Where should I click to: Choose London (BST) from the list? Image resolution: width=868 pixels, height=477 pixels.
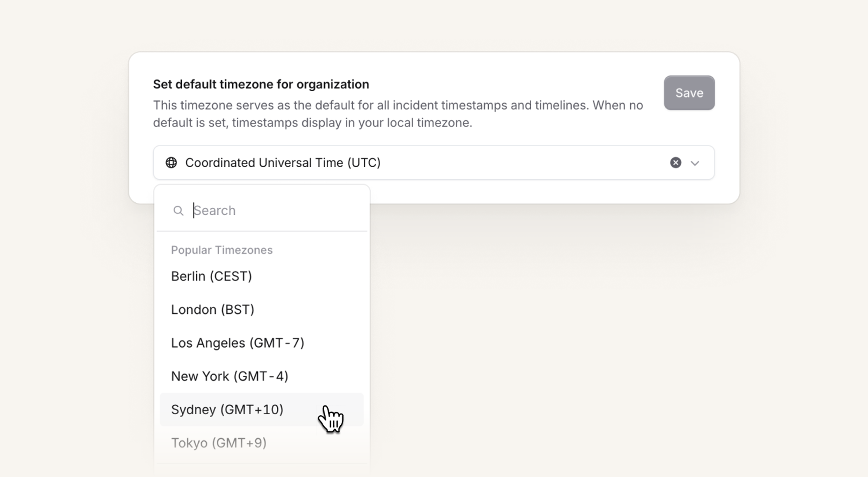[x=213, y=309]
